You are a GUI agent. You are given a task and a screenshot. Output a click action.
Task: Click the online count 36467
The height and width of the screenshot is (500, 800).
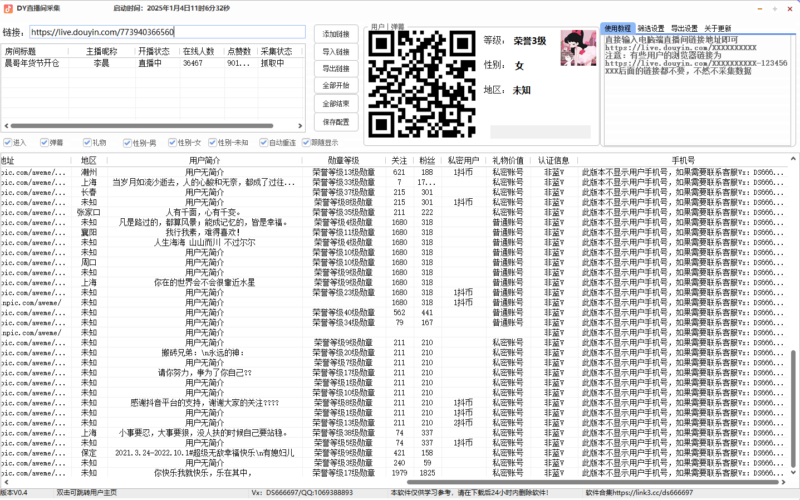point(193,63)
